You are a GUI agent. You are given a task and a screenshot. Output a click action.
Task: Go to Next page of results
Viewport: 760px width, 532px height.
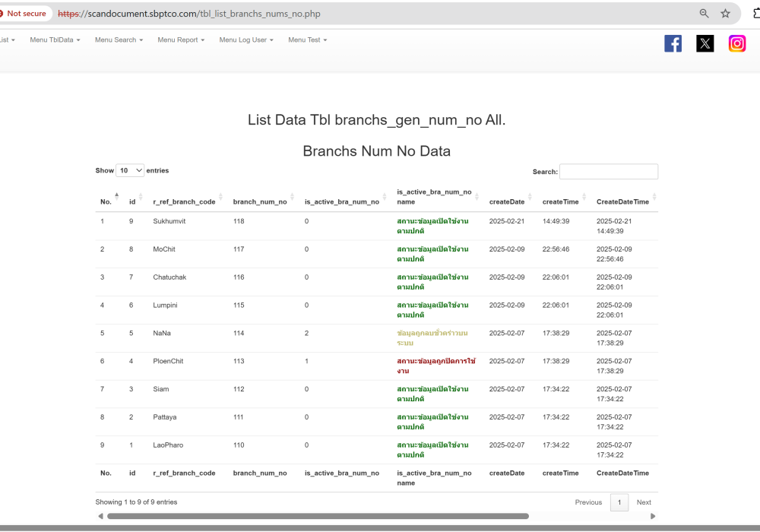pyautogui.click(x=644, y=502)
